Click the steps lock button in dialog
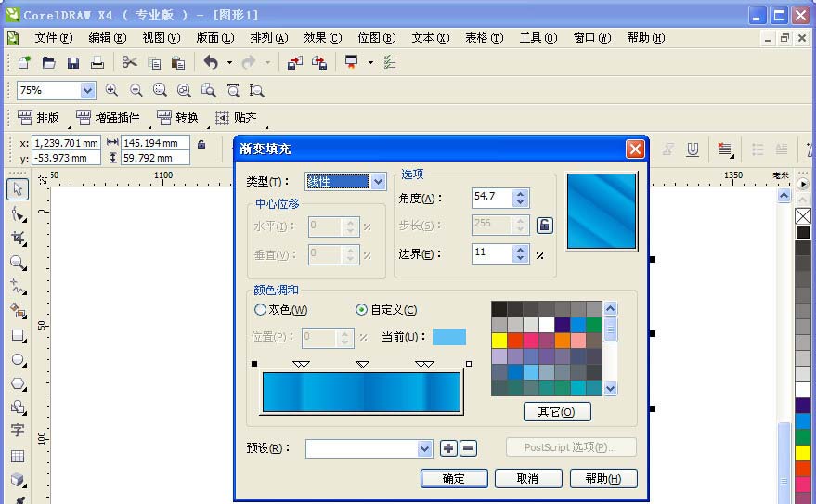The image size is (816, 504). coord(544,226)
